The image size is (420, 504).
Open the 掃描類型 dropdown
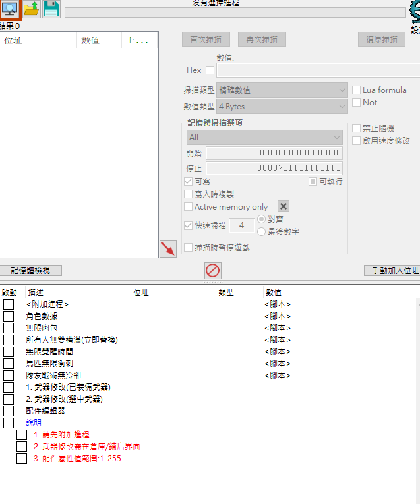[x=282, y=90]
